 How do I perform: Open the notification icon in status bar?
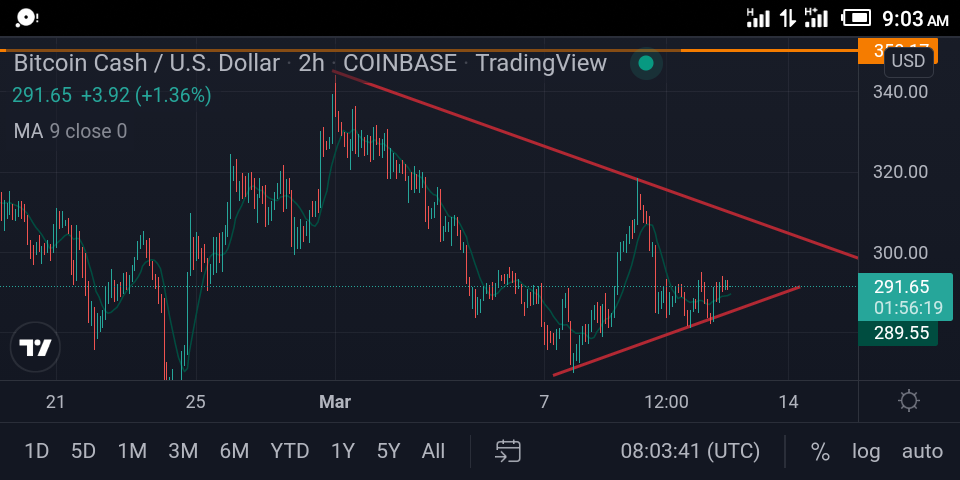(x=26, y=18)
